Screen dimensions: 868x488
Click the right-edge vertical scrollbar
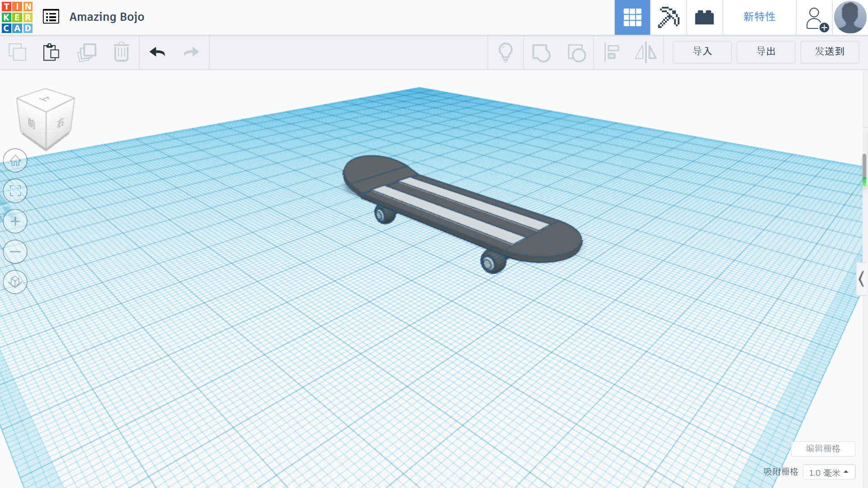pos(864,170)
